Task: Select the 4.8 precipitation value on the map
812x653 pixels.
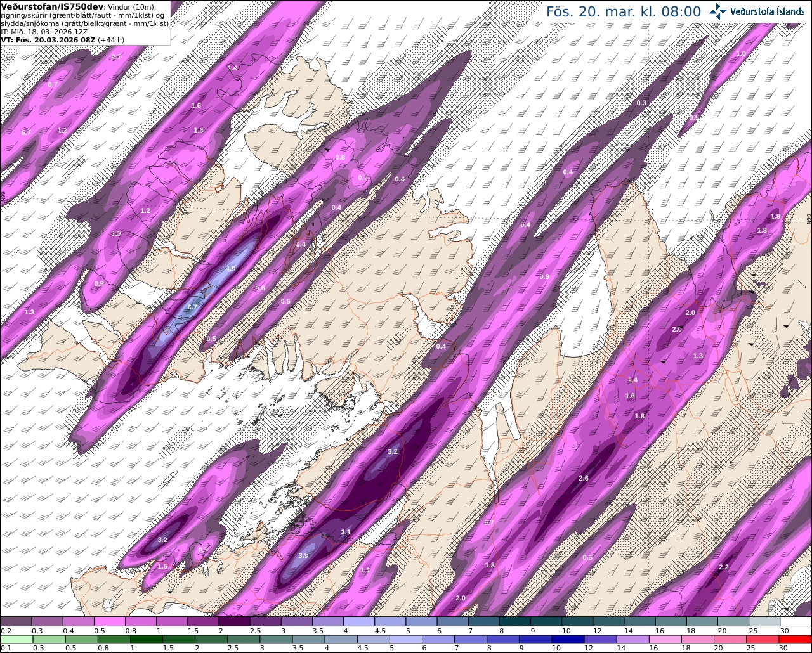Action: [230, 269]
